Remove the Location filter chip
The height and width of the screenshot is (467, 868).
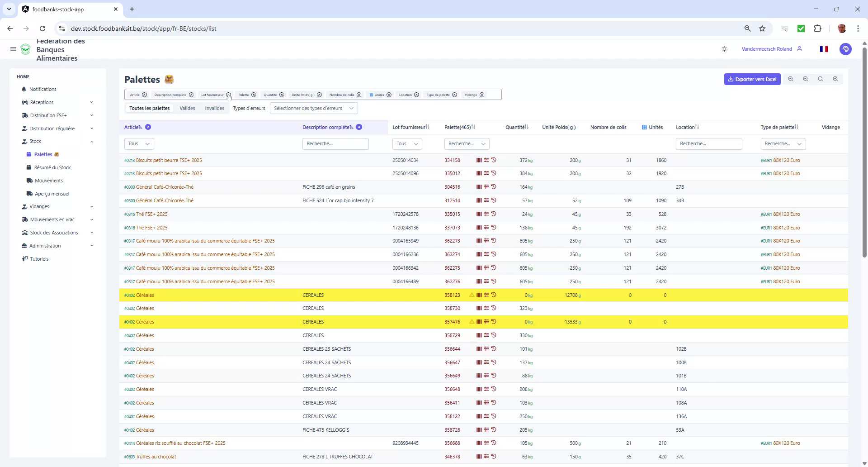click(x=416, y=95)
